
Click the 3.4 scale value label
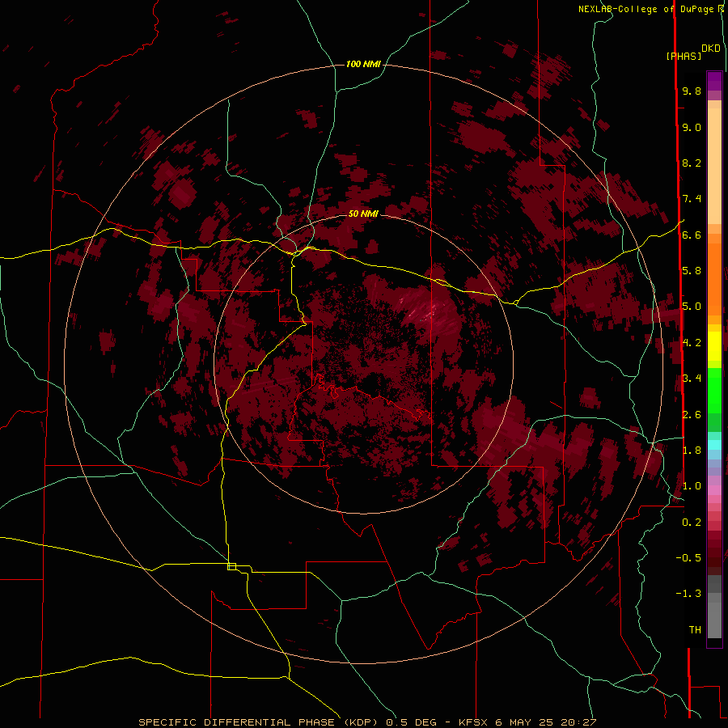pos(692,379)
